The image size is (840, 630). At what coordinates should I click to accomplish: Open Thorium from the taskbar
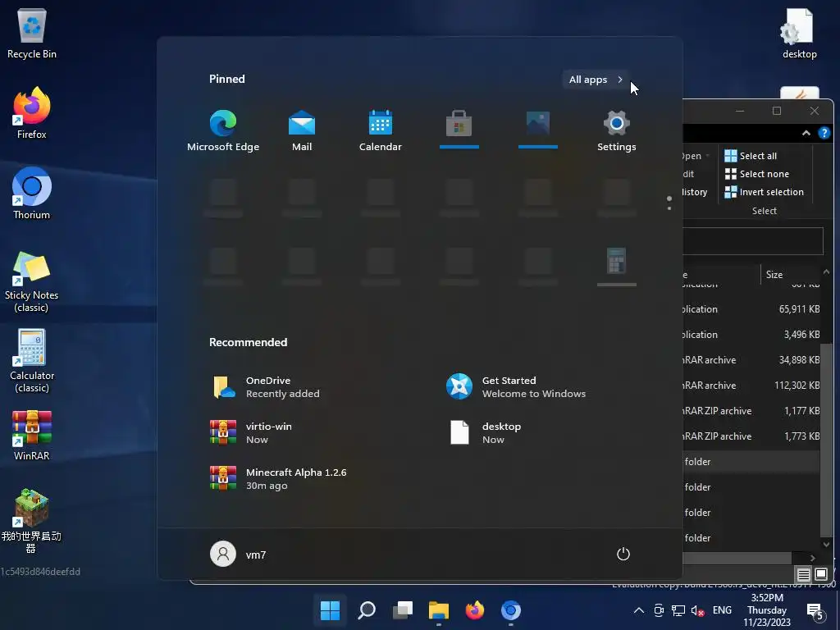click(510, 609)
